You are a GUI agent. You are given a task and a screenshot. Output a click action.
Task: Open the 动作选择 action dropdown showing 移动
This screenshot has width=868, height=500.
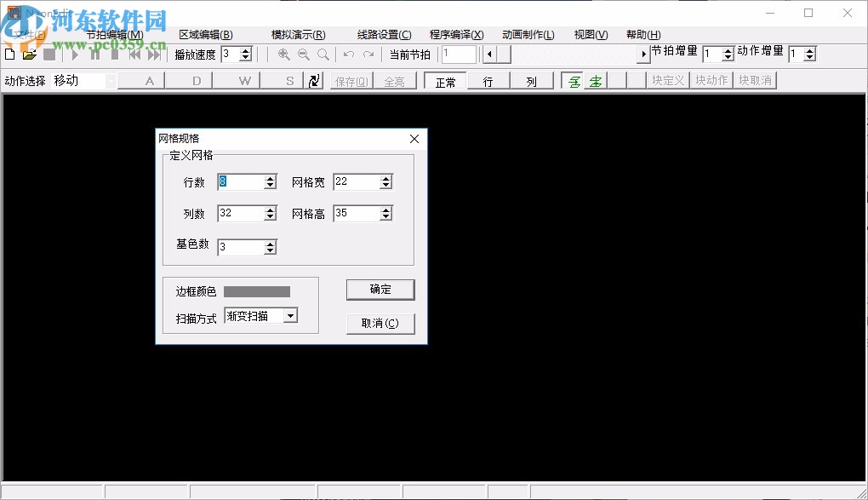pyautogui.click(x=111, y=80)
